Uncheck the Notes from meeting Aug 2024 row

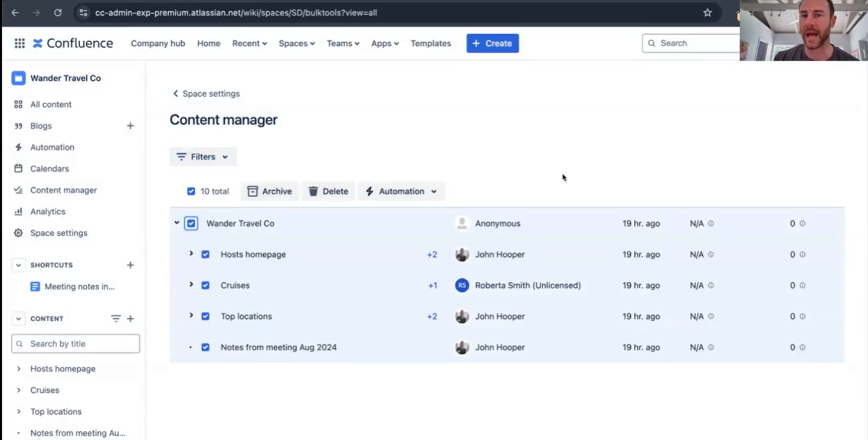[x=205, y=347]
